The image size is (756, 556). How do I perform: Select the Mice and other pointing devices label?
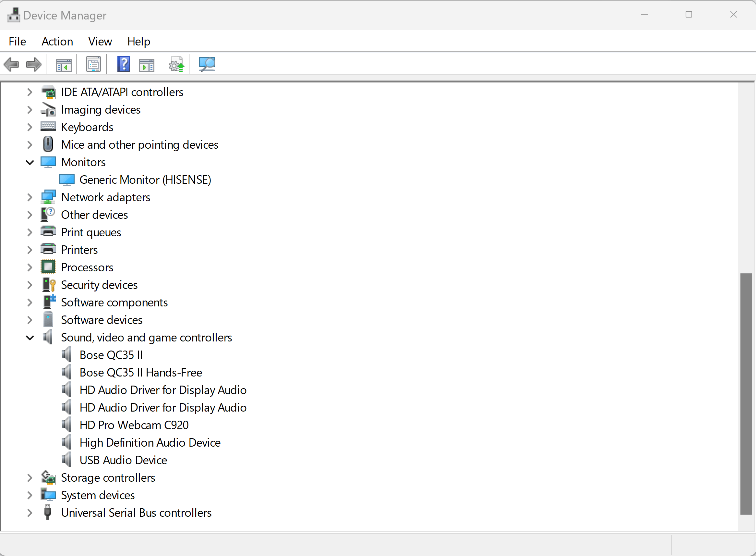139,144
